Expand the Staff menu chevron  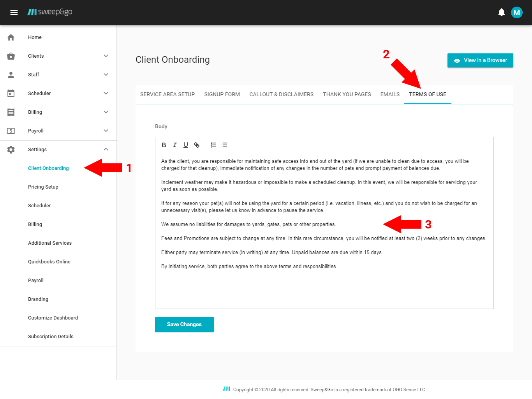point(106,75)
